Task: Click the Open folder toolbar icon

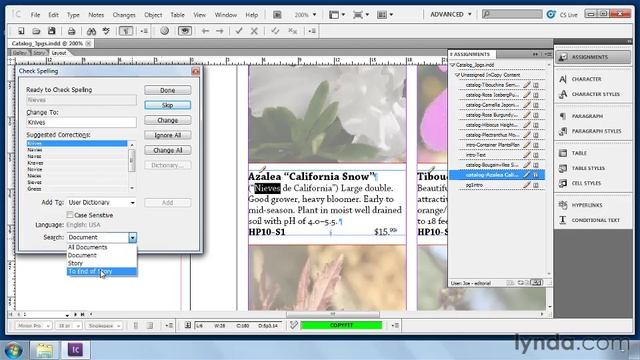Action: click(36, 31)
